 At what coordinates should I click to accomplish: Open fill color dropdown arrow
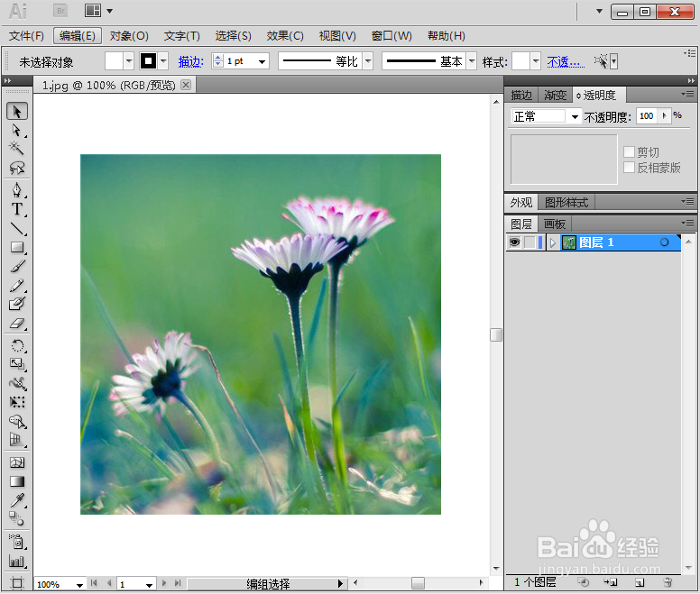pyautogui.click(x=129, y=61)
